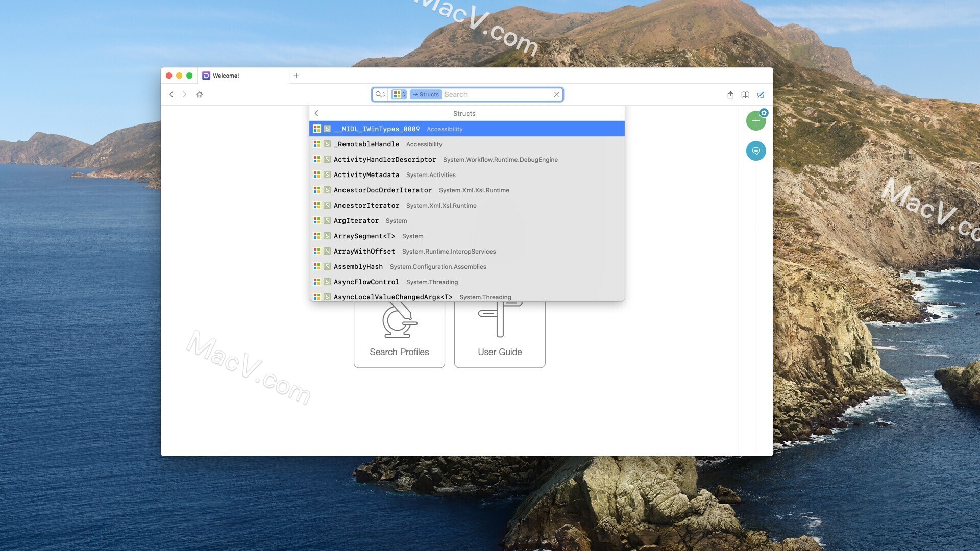The width and height of the screenshot is (980, 551).
Task: Click the home icon in the toolbar
Action: pos(199,94)
